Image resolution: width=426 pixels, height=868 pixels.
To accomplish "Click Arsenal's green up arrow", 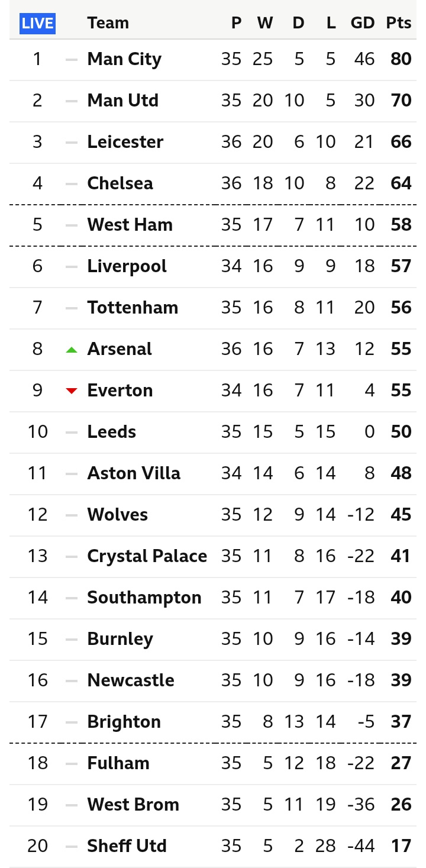I will point(72,350).
